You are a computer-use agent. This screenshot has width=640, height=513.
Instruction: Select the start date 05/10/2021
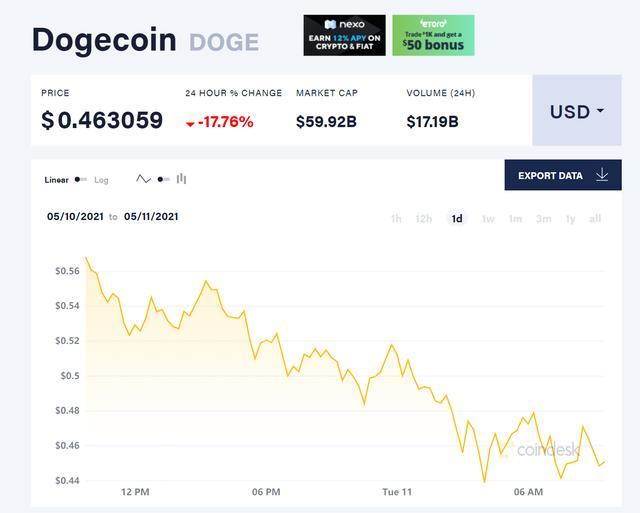[74, 216]
